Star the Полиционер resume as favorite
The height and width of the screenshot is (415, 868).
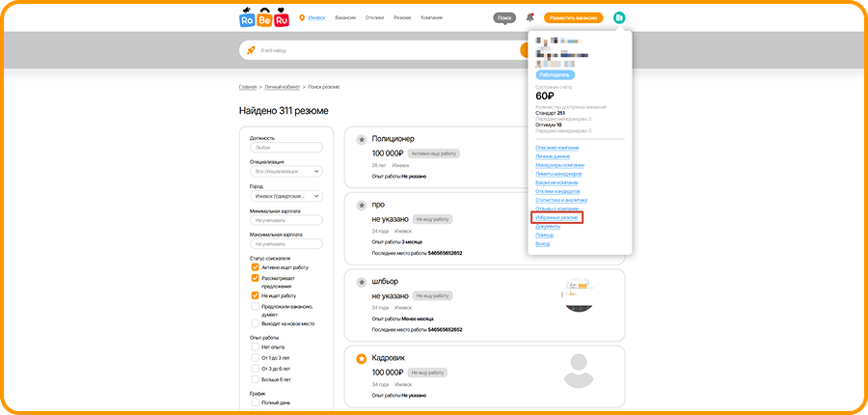click(361, 139)
